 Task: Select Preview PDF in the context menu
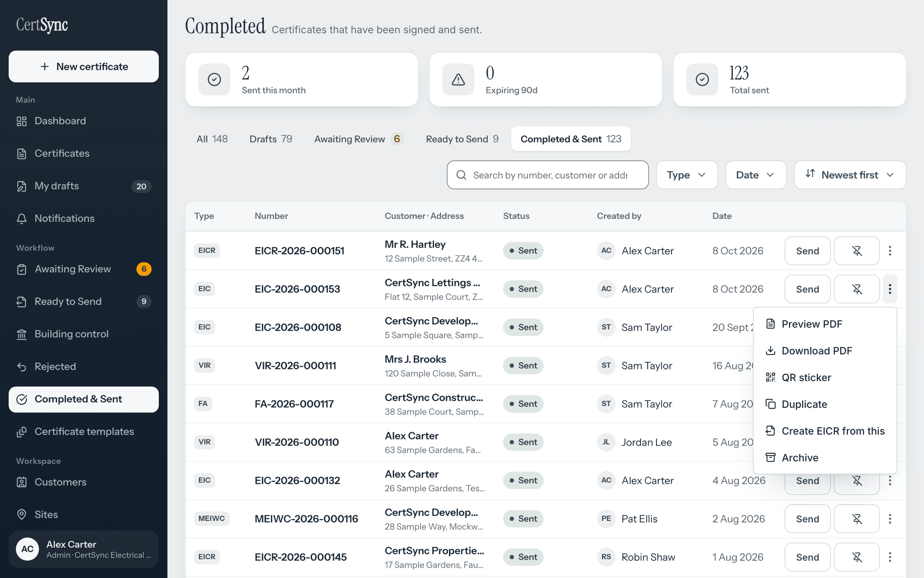(825, 324)
